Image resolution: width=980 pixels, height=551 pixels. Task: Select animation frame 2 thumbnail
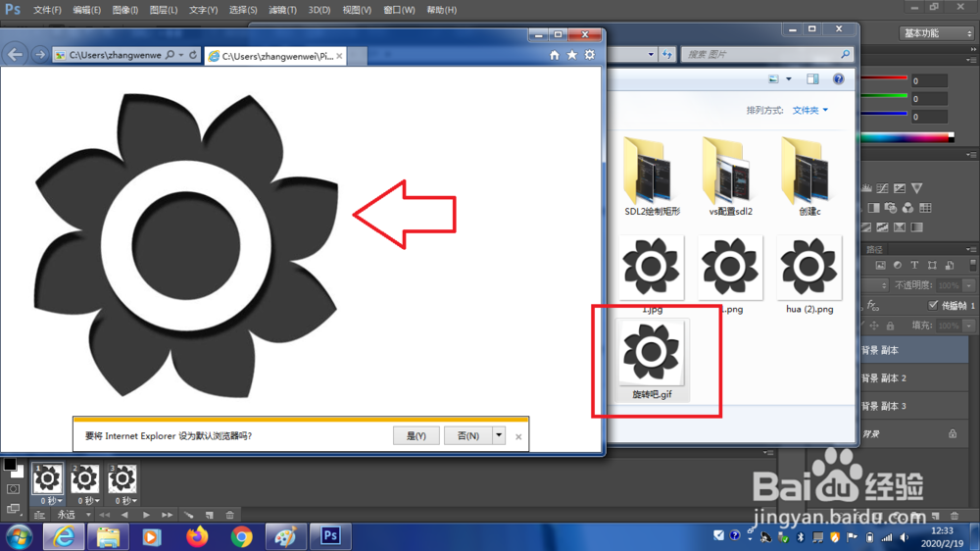(84, 479)
